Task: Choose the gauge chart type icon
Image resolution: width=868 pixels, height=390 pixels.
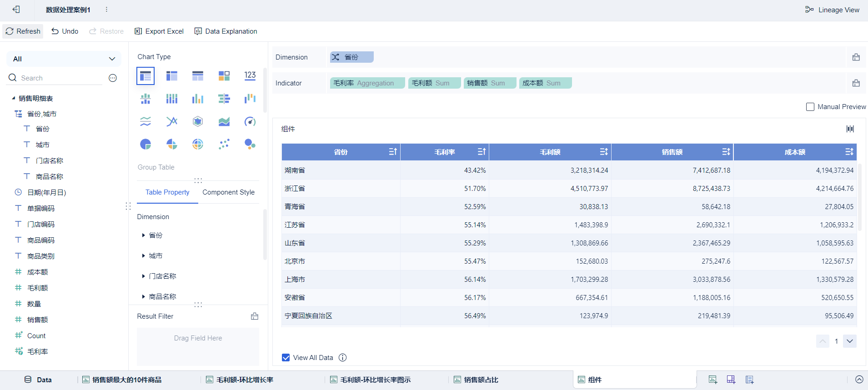Action: pos(250,121)
